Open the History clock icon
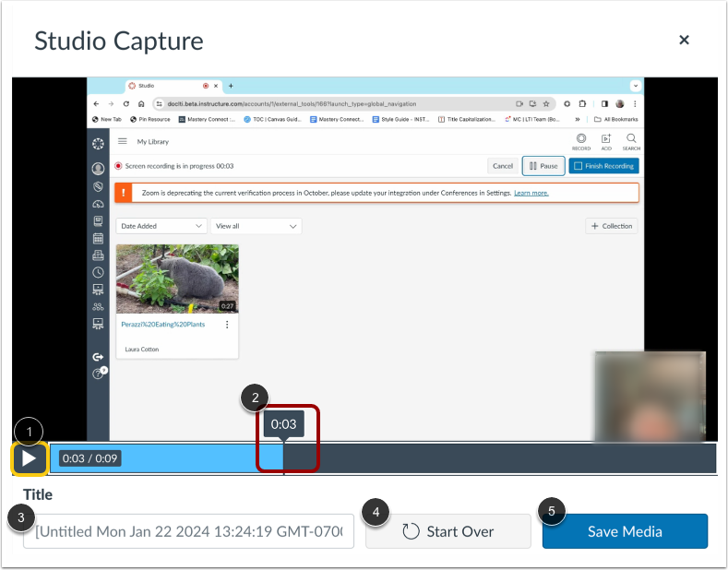 click(98, 272)
